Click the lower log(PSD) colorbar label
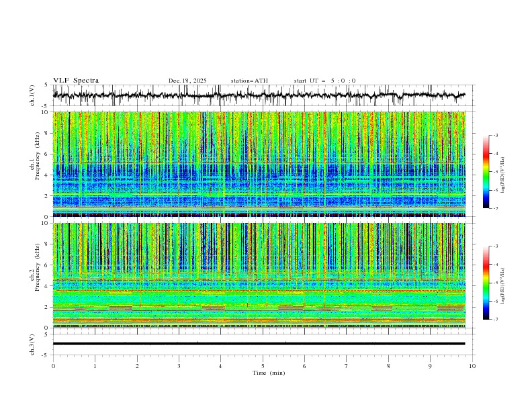 [502, 283]
